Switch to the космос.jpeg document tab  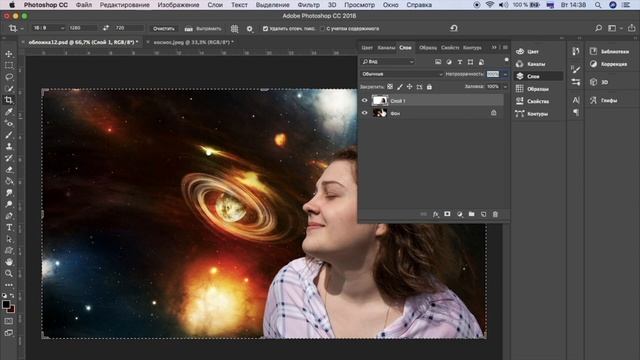[x=193, y=42]
